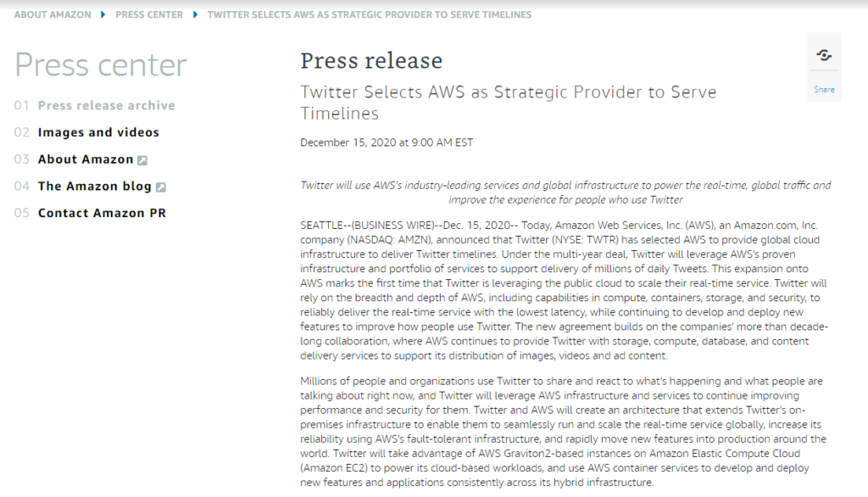Click the Press release heading
Screen dimensions: 868x497
[371, 60]
